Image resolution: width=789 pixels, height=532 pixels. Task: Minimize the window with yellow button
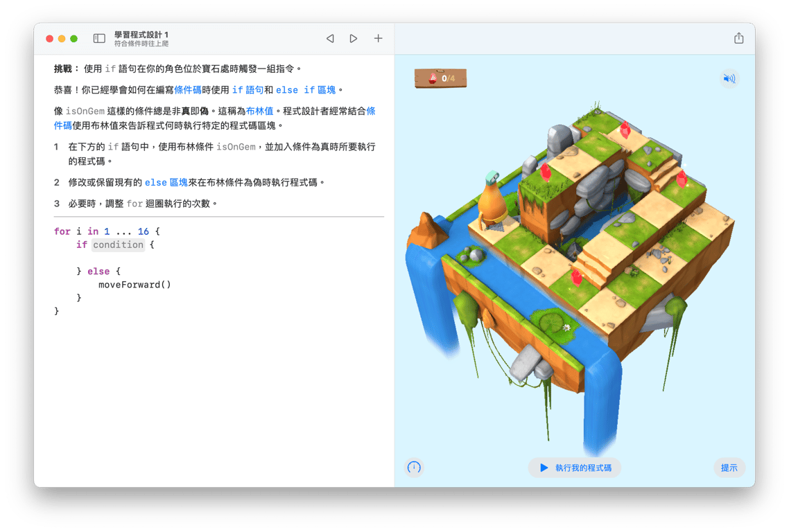62,39
